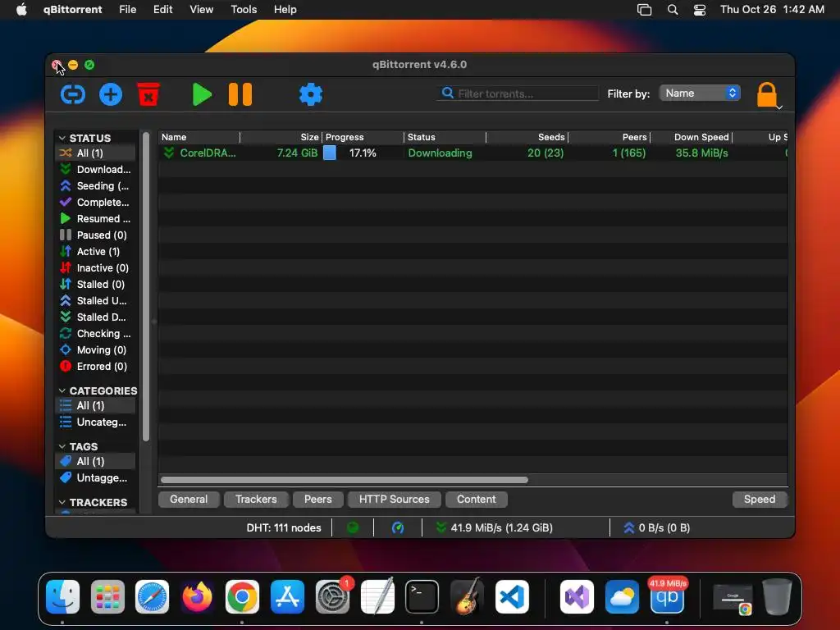Select All (1) under Tags
This screenshot has width=840, height=630.
95,461
